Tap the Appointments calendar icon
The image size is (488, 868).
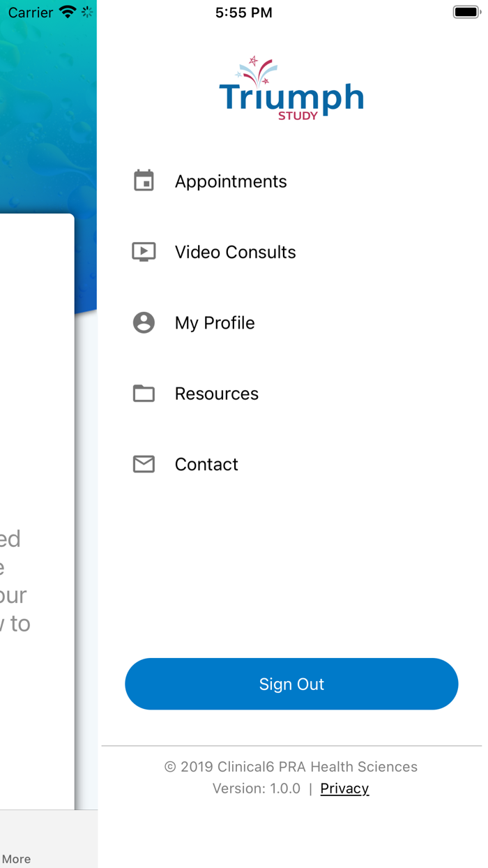(x=144, y=181)
